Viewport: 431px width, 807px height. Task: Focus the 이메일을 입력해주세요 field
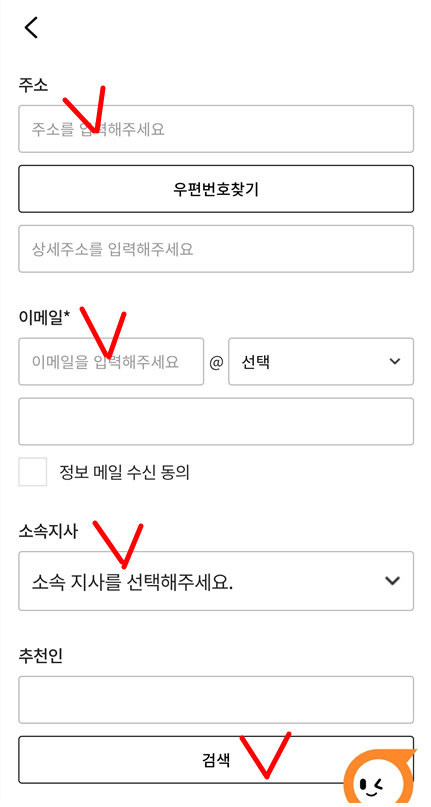click(x=111, y=361)
